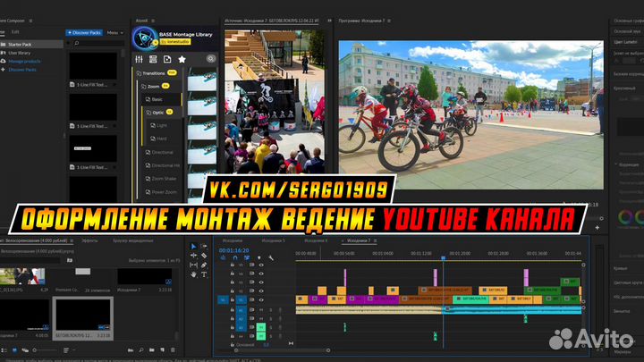This screenshot has width=644, height=362.
Task: Switch to timeline tab Исходники 4
Action: tap(316, 241)
